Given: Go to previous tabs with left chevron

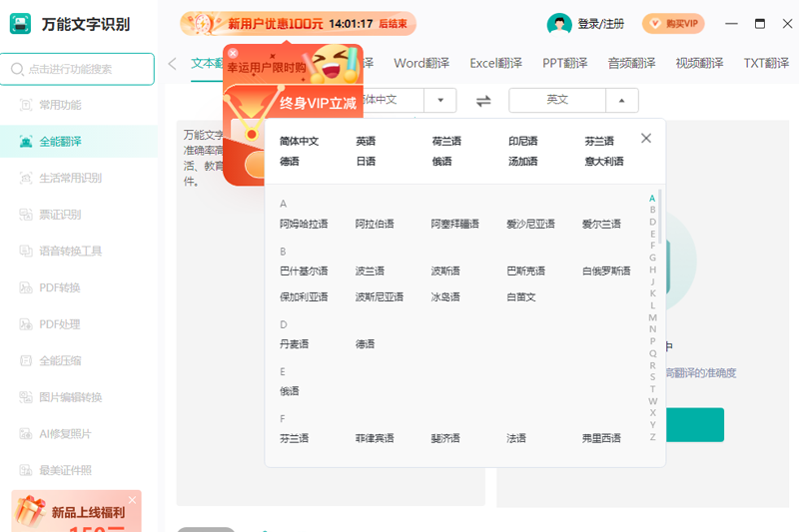Looking at the screenshot, I should point(172,64).
